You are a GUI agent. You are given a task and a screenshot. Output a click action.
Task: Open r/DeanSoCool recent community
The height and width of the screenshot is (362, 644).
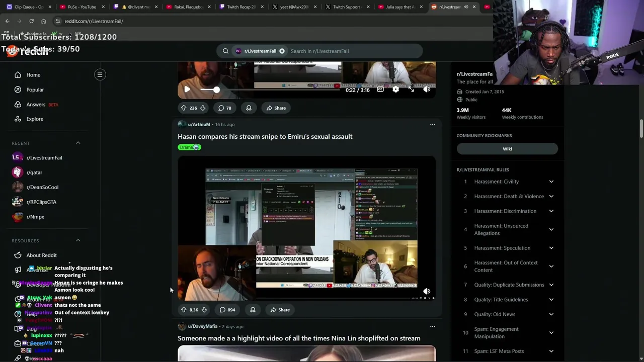click(42, 187)
